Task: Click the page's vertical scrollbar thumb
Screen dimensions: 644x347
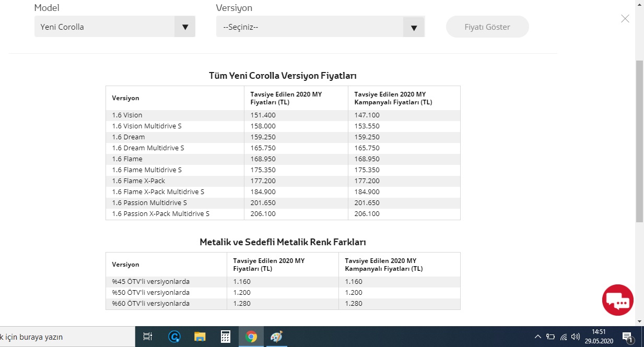Action: pos(639,141)
